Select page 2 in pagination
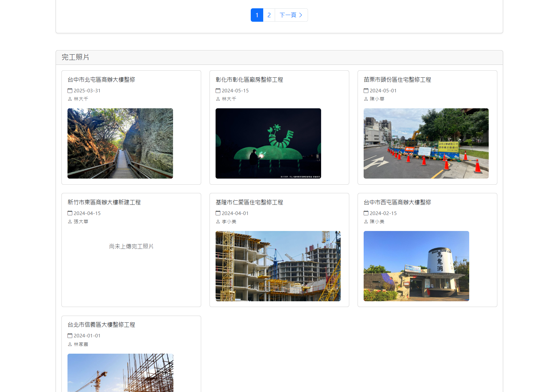 click(269, 15)
